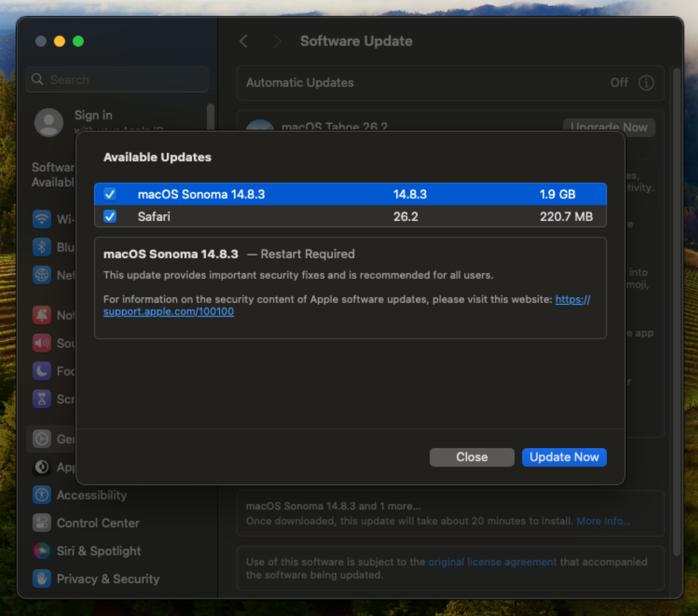Click the Accessibility icon in the sidebar

[42, 495]
